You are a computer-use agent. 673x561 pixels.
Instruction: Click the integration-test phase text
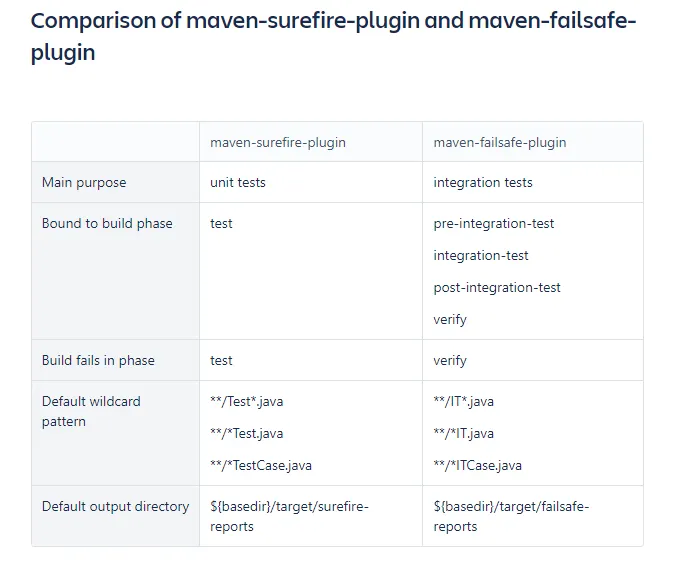481,256
